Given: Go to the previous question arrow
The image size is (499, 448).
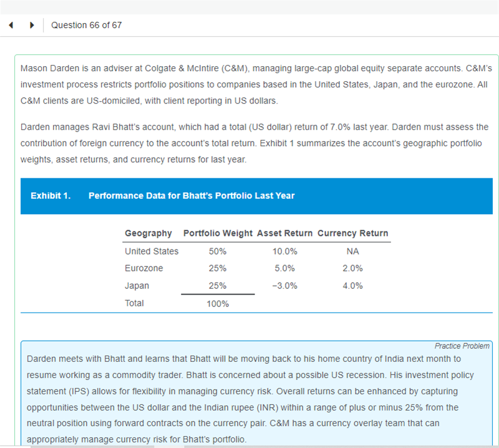Looking at the screenshot, I should click(11, 26).
